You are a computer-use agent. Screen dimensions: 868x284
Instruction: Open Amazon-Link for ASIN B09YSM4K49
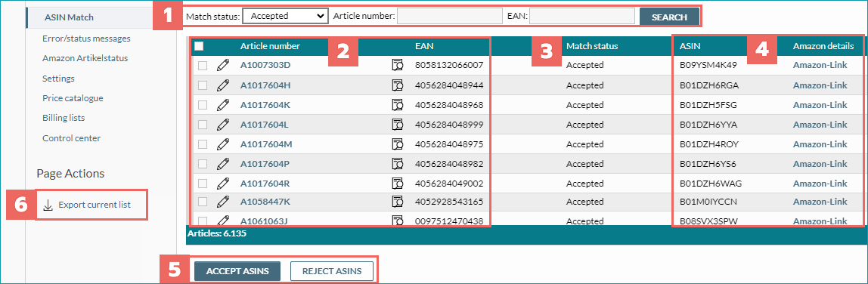pyautogui.click(x=820, y=66)
